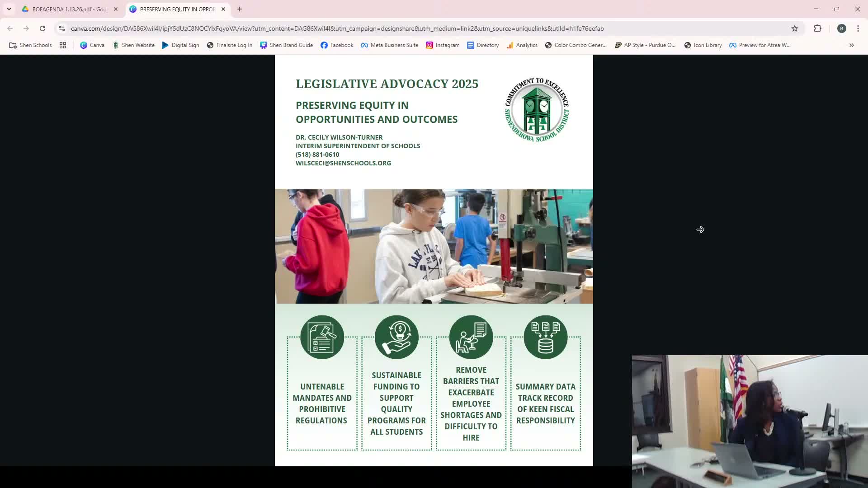Image resolution: width=868 pixels, height=488 pixels.
Task: View site information icon in address bar
Action: coord(62,28)
